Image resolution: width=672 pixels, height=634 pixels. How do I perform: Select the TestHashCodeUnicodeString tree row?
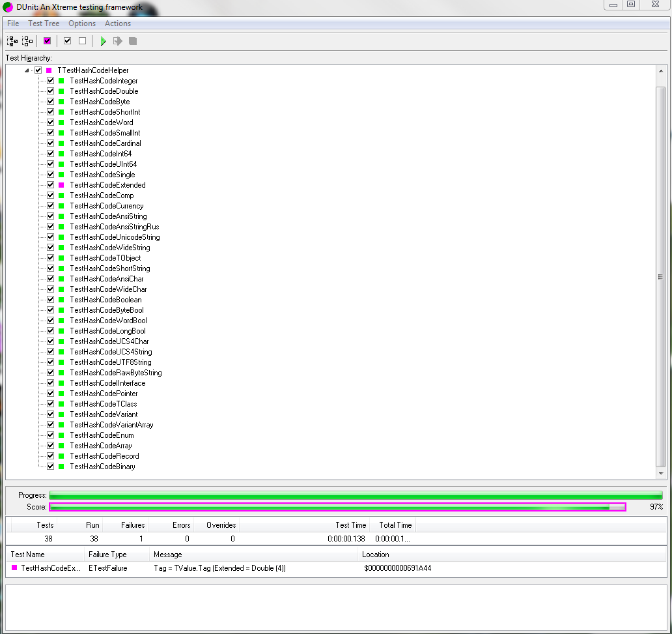pos(115,237)
